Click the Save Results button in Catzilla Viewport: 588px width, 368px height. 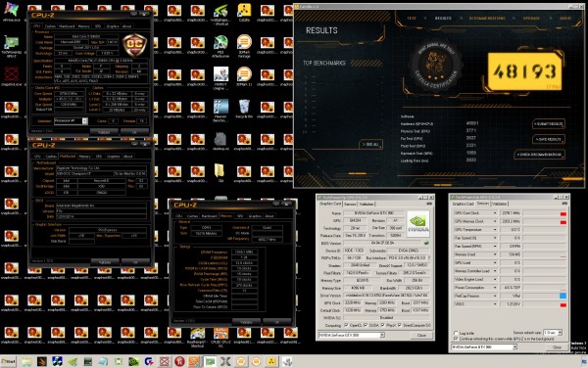click(548, 139)
